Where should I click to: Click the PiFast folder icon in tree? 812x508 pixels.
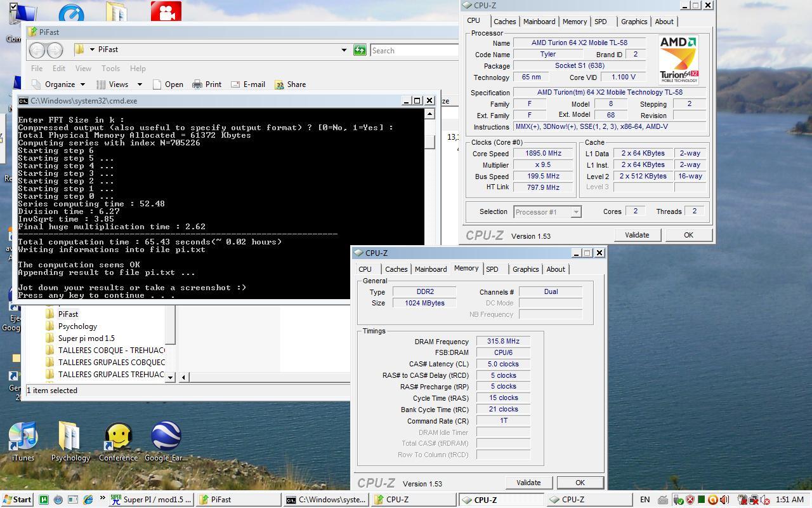tap(51, 314)
